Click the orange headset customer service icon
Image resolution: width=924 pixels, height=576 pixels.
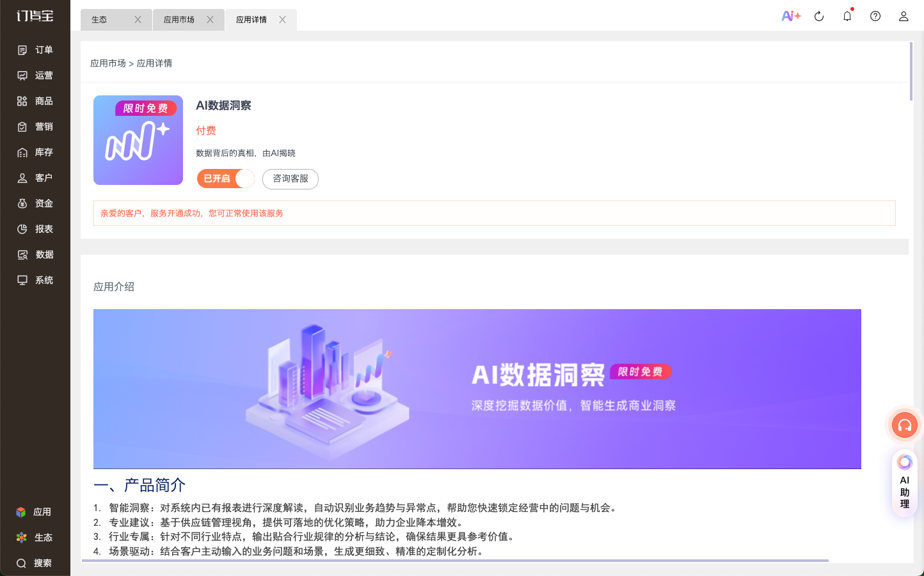click(x=904, y=425)
